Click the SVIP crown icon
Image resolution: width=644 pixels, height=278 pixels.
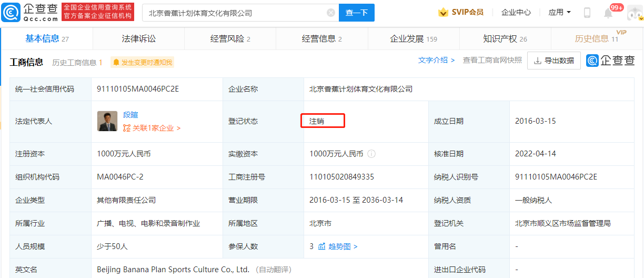coord(443,12)
